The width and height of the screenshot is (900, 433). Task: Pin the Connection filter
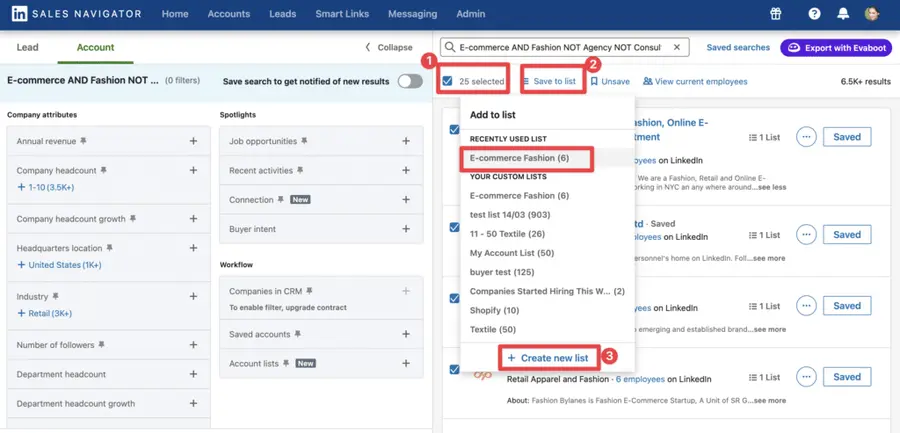tap(280, 200)
